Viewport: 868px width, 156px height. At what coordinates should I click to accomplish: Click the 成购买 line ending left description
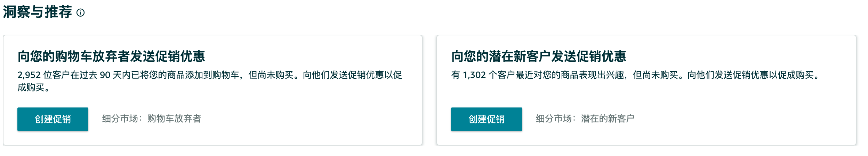(x=31, y=88)
